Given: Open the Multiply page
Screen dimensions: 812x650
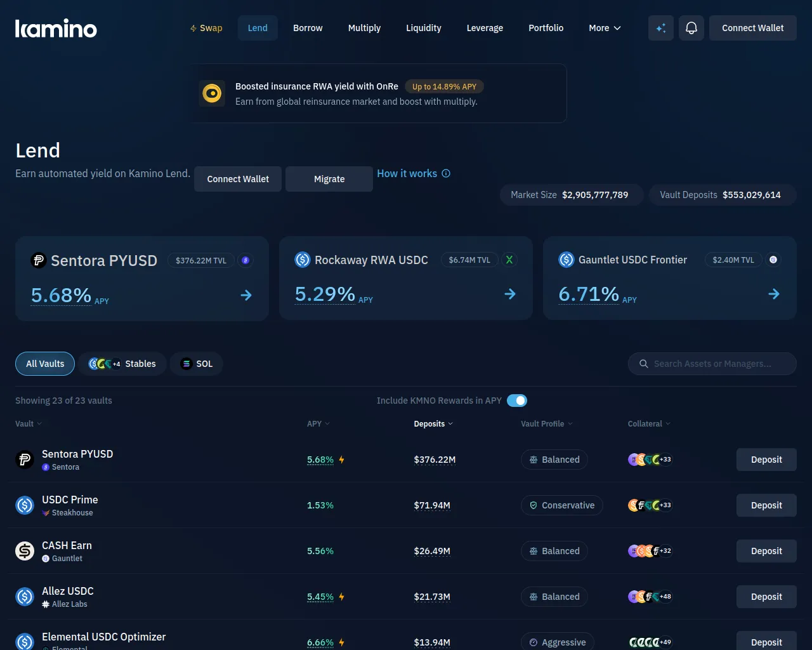Looking at the screenshot, I should coord(364,28).
